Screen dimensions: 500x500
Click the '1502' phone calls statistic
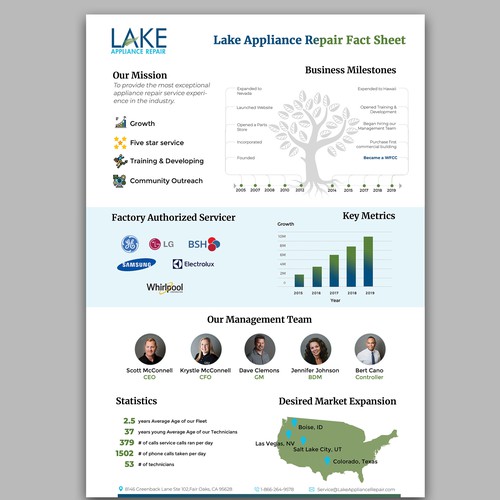click(124, 453)
